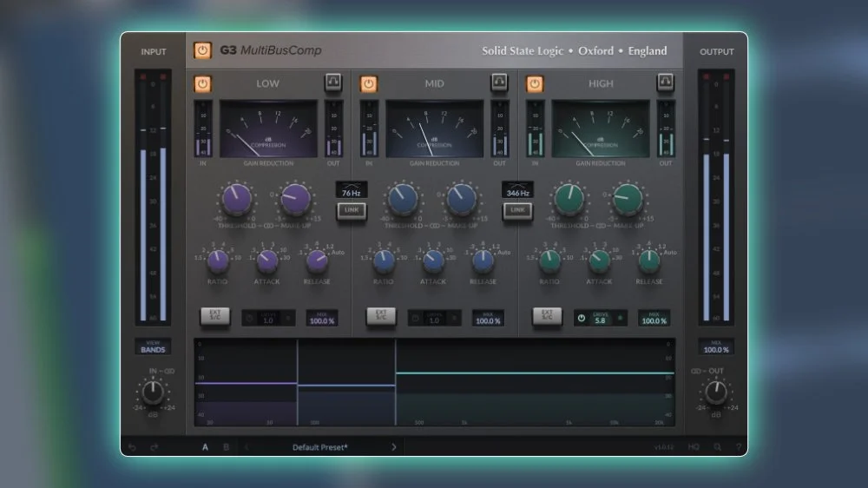Screen dimensions: 868x488
Task: Click the output gain OUT knob
Action: (x=716, y=392)
